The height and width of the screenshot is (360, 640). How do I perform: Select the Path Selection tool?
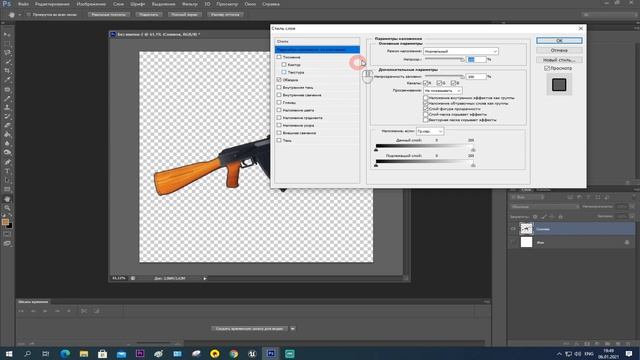7,180
